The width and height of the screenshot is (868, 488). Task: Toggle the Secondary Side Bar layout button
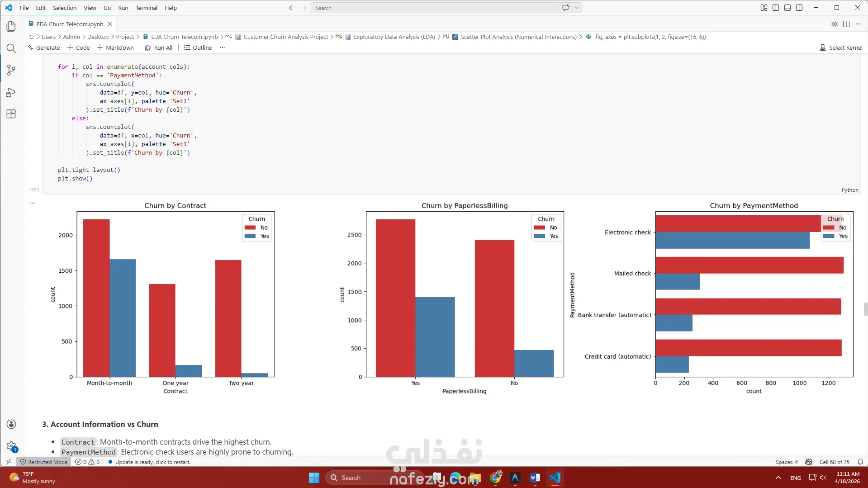coord(799,8)
